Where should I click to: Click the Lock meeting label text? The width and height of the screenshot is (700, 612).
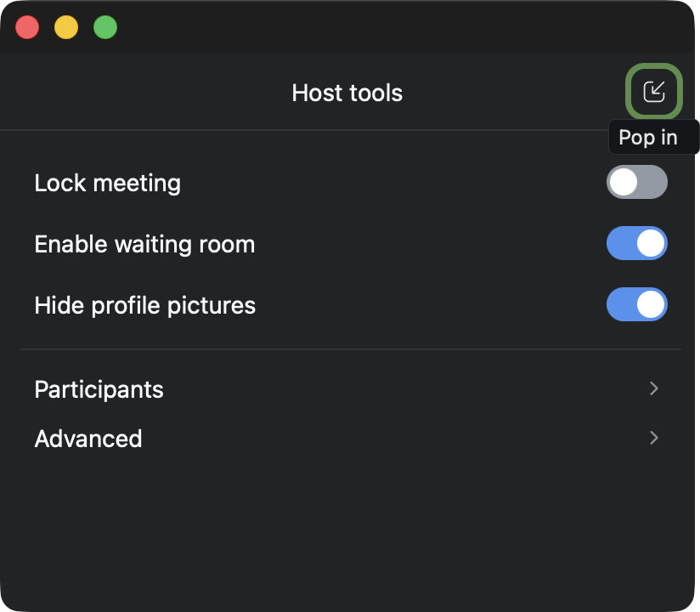107,184
